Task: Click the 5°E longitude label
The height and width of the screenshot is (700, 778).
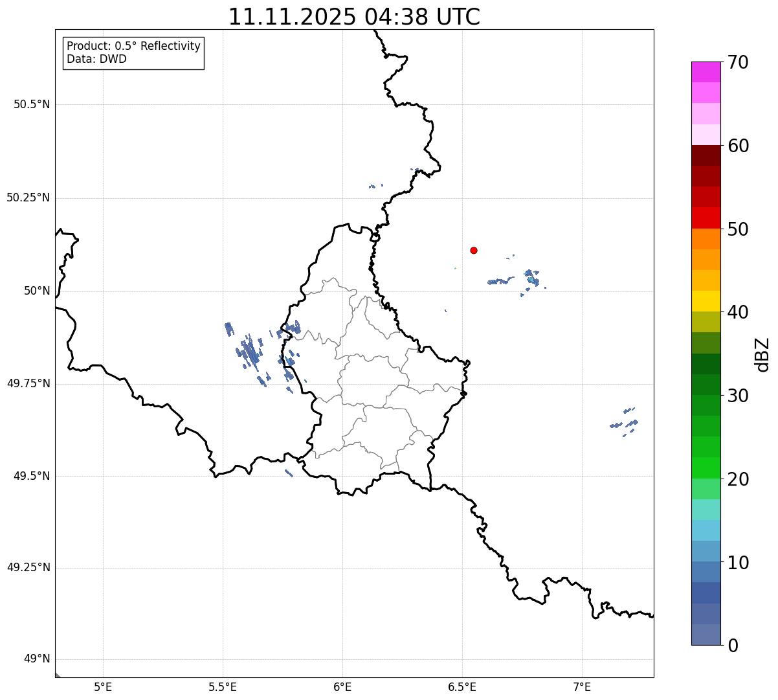Action: pyautogui.click(x=103, y=687)
